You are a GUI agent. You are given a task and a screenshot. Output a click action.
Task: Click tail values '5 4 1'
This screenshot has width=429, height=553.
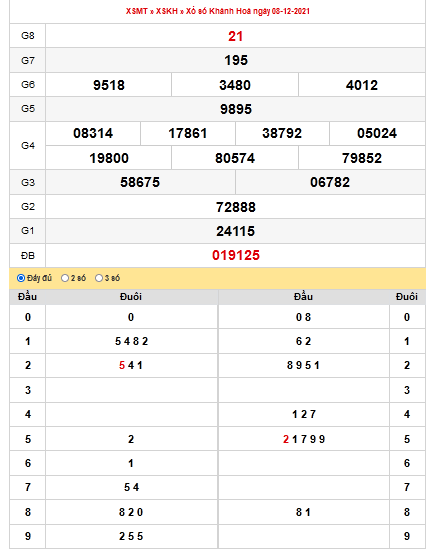click(131, 365)
